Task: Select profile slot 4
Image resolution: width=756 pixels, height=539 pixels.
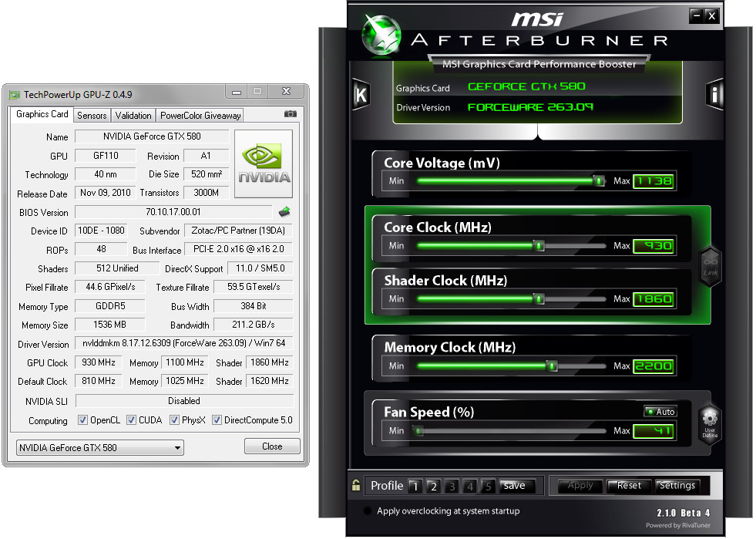Action: 470,486
